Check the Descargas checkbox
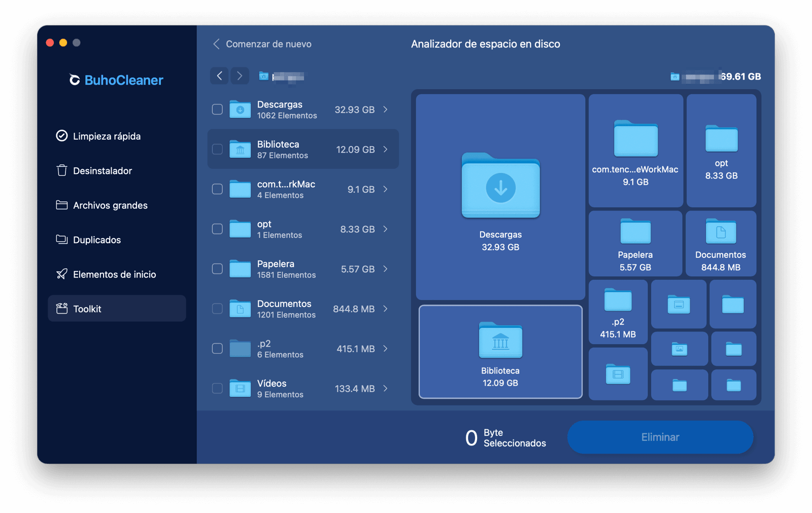 tap(217, 109)
